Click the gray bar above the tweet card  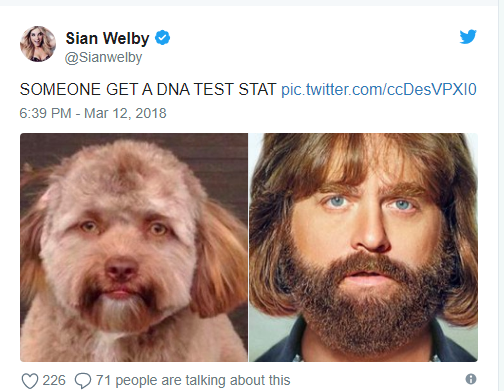[x=249, y=3]
